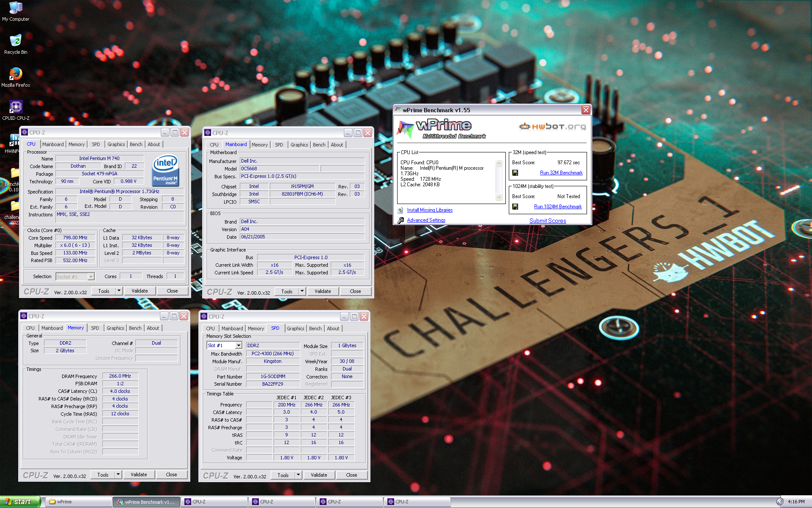Open Advanced Settings link

click(426, 220)
